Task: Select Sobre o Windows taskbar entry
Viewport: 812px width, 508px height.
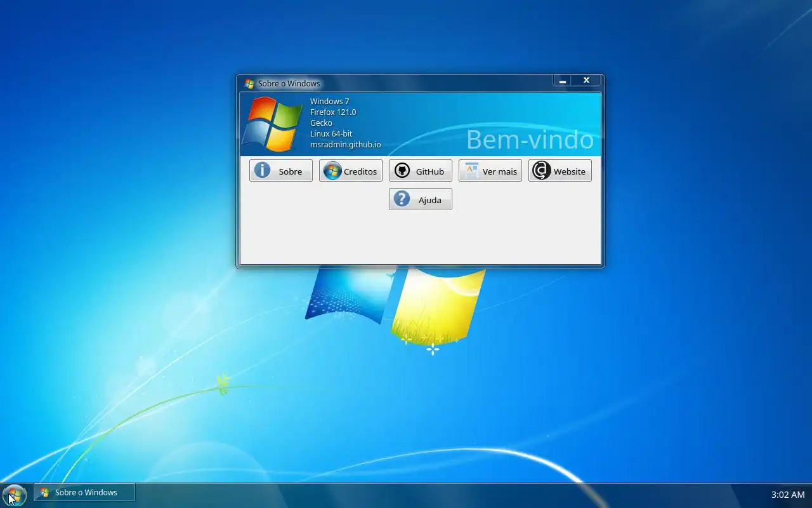Action: 84,492
